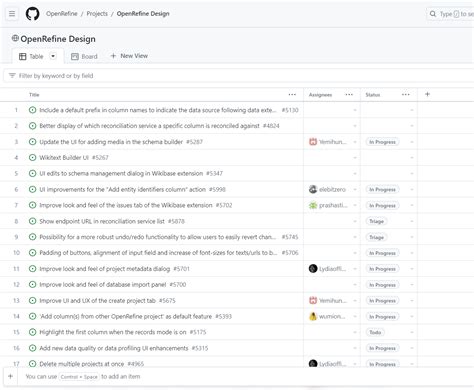Screen dimensions: 474x390
Task: Click In Progress badge in row 16
Action: point(382,348)
